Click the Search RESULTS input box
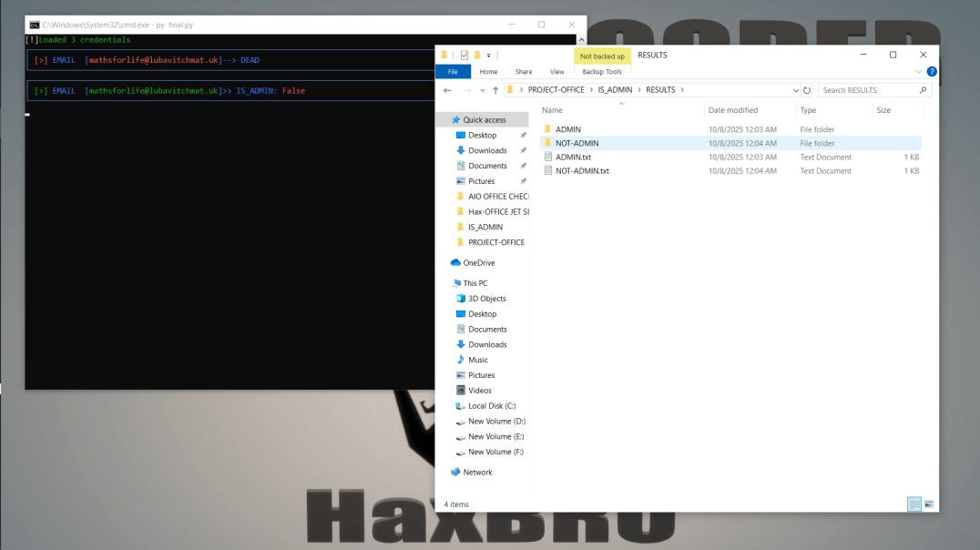This screenshot has height=550, width=980. click(867, 90)
